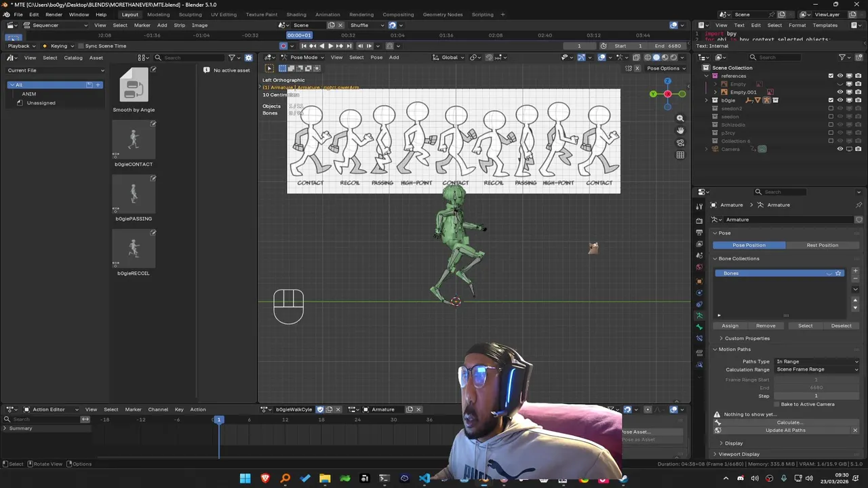Open Visual Studio Code from taskbar

tap(425, 479)
